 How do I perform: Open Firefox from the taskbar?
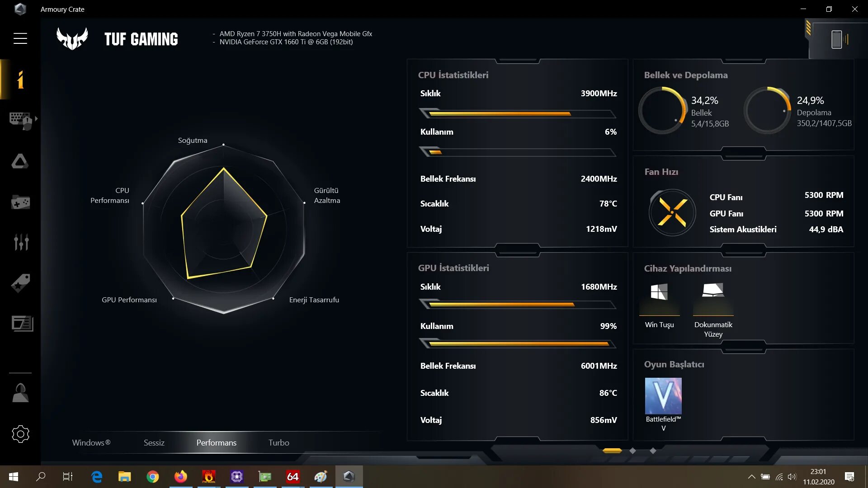click(x=181, y=477)
